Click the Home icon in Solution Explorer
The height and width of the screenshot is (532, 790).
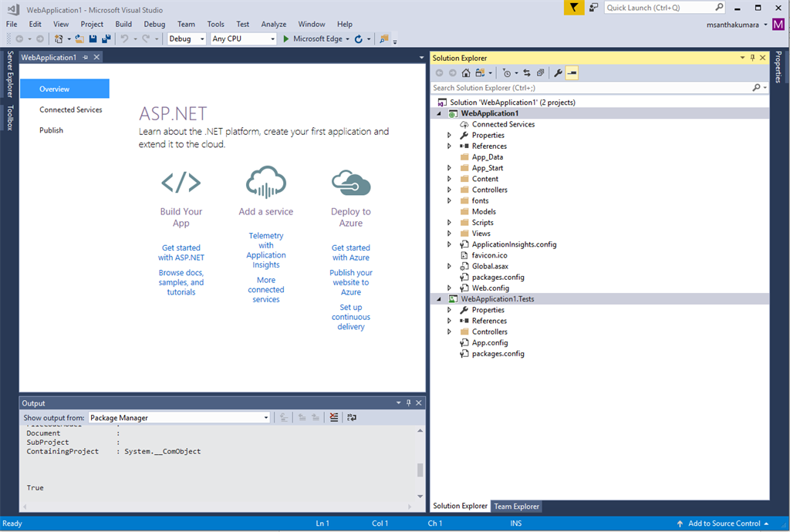click(x=466, y=73)
